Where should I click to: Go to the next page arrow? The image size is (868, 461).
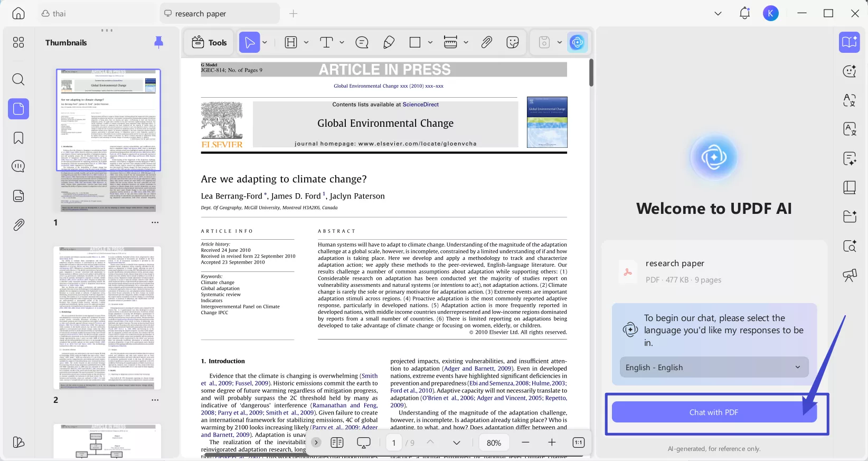click(x=457, y=443)
